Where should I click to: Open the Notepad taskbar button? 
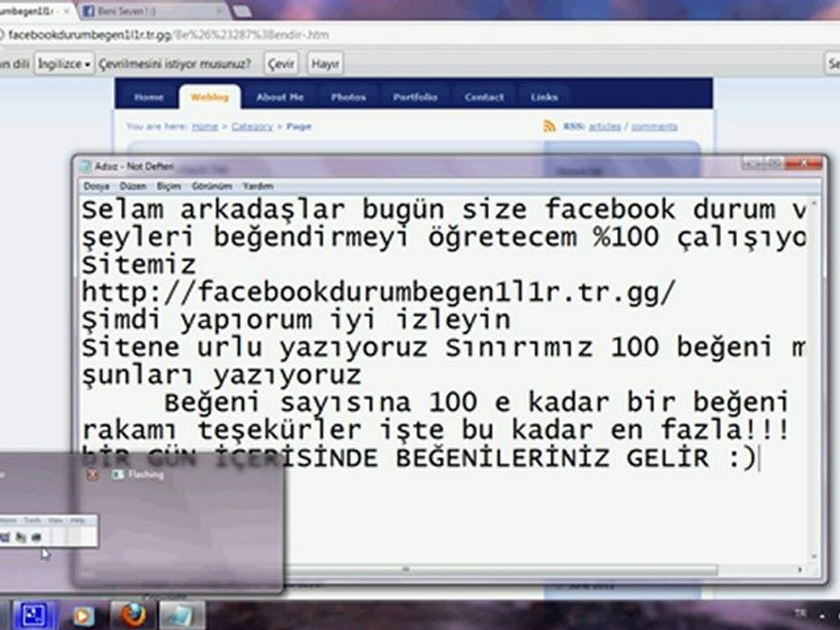(x=183, y=615)
